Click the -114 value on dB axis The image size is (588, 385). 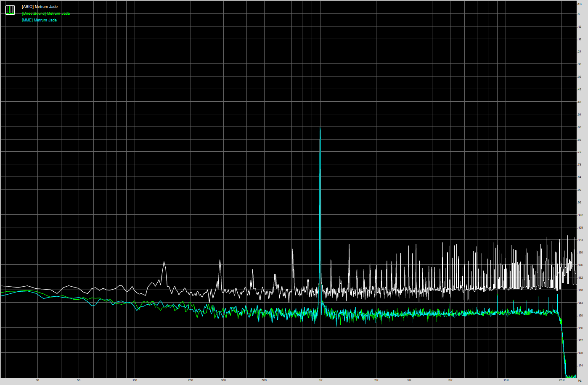(580, 240)
